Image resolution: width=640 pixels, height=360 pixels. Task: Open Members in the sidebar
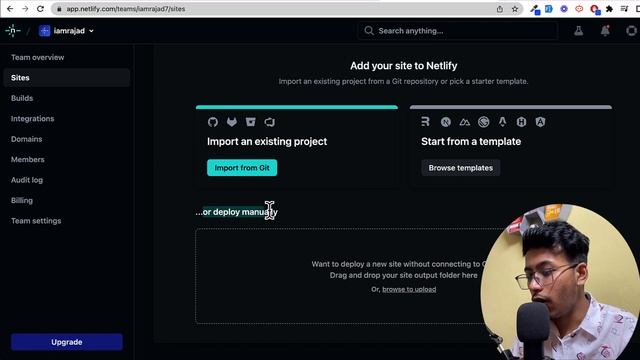coord(28,160)
